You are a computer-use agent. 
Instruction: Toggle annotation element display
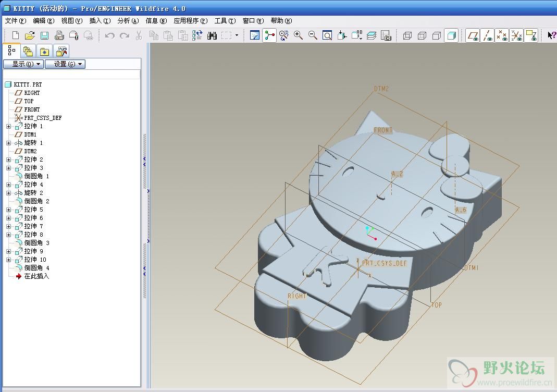(531, 35)
